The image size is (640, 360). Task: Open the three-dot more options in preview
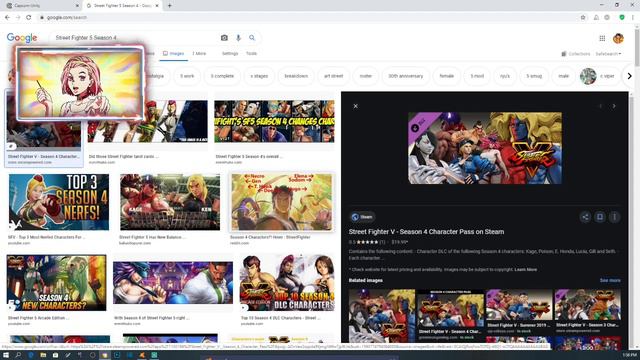click(614, 217)
